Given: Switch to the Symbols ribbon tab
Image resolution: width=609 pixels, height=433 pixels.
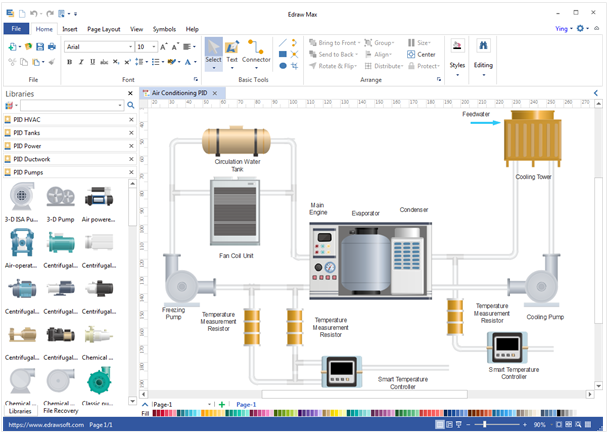Looking at the screenshot, I should click(163, 29).
